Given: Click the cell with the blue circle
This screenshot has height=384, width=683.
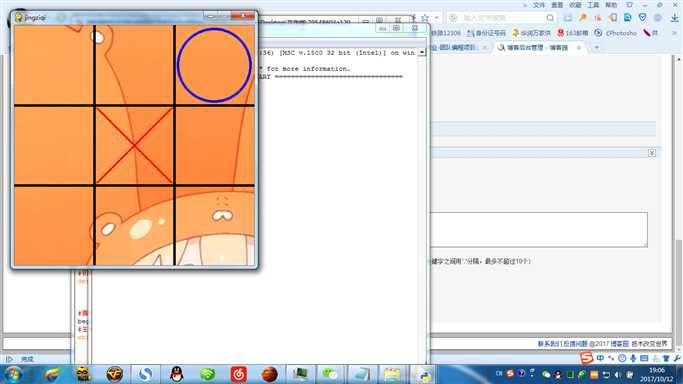Looking at the screenshot, I should point(215,64).
